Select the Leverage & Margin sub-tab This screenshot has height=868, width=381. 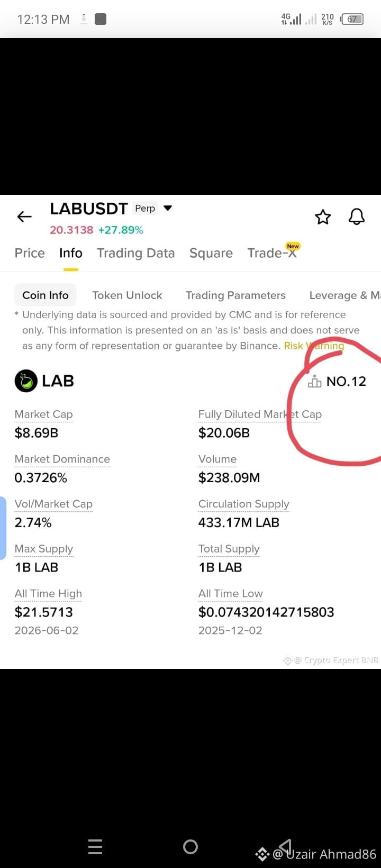pos(345,295)
